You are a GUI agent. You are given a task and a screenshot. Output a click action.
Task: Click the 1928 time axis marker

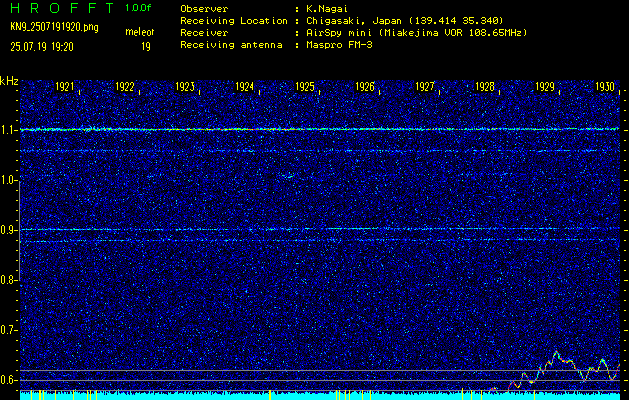click(x=485, y=86)
